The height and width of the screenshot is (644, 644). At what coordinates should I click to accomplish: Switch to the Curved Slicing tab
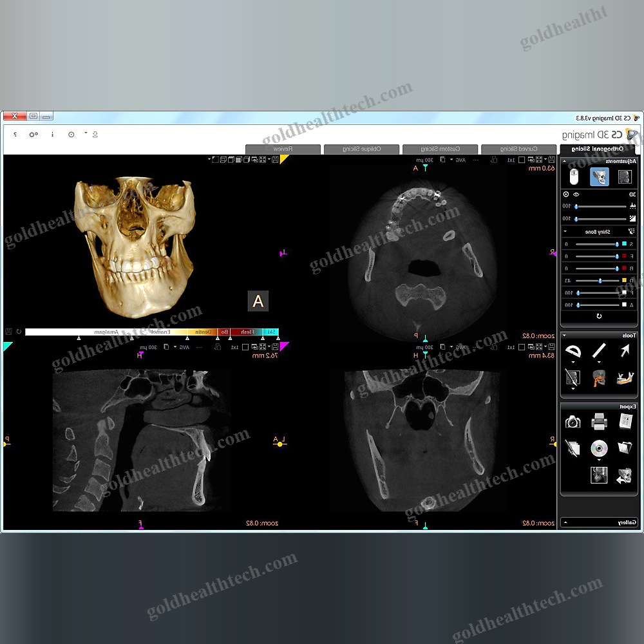(x=518, y=149)
